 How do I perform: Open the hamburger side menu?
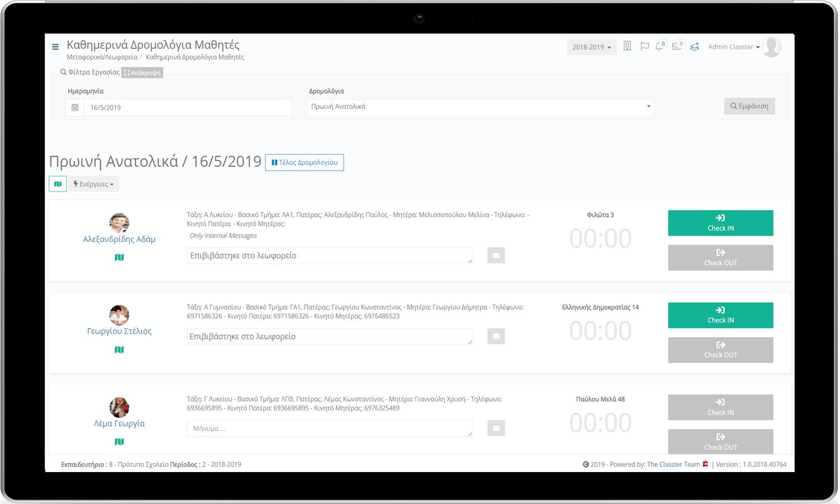click(x=55, y=46)
